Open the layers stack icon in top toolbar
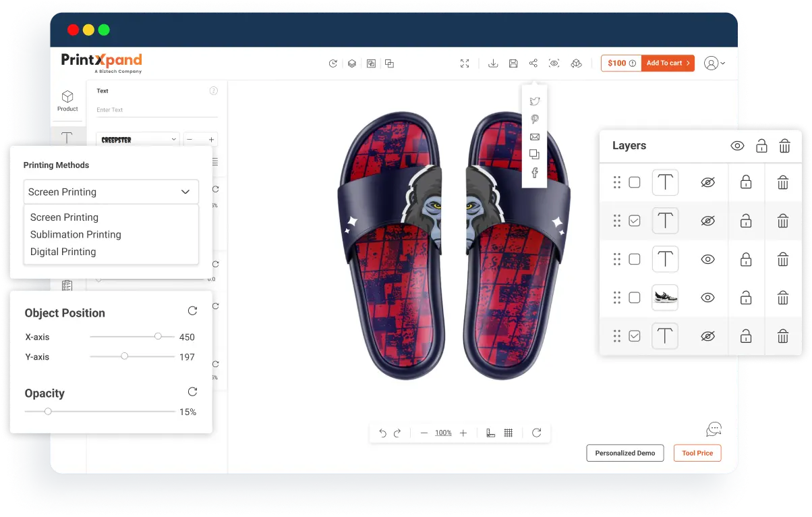The width and height of the screenshot is (812, 517). pos(352,63)
